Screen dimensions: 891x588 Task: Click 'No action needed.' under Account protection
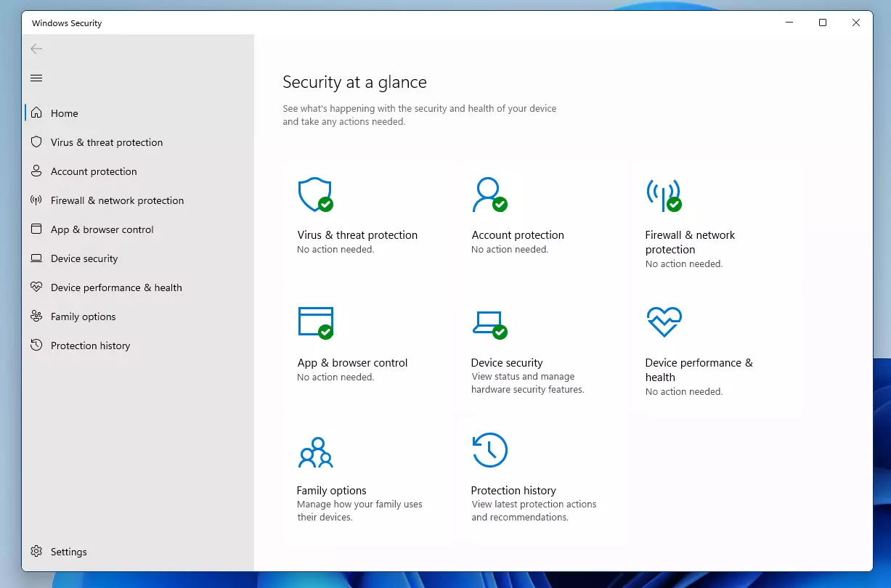click(x=510, y=250)
